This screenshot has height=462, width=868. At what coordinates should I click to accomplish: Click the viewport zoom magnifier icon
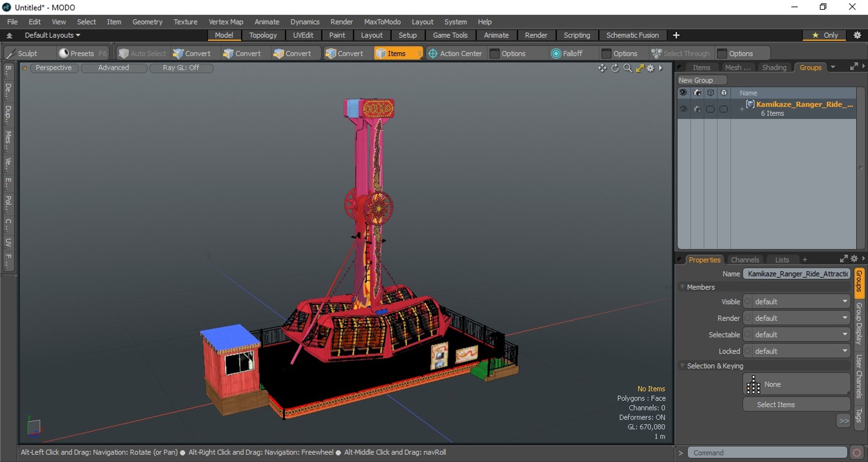[x=627, y=68]
